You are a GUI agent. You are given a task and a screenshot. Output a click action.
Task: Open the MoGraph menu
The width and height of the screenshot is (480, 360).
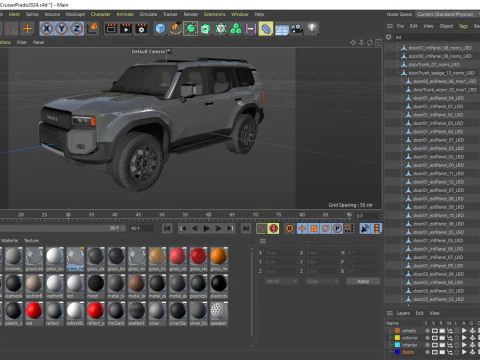coord(75,14)
